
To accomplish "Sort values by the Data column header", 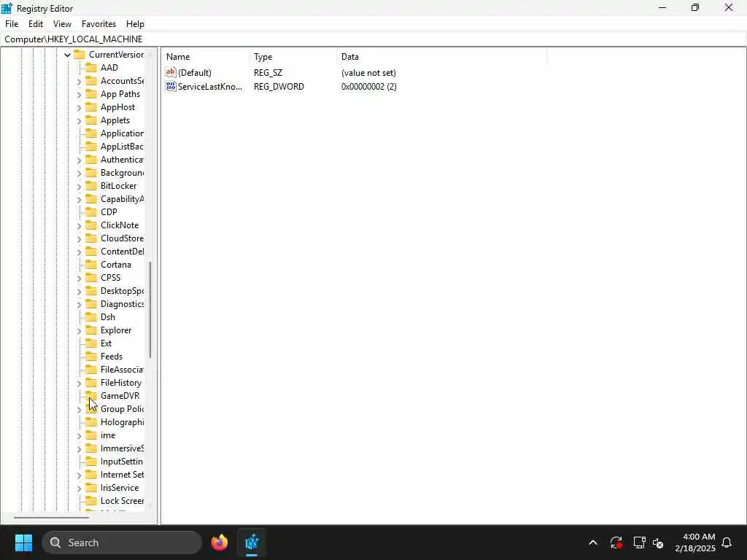I will tap(441, 57).
